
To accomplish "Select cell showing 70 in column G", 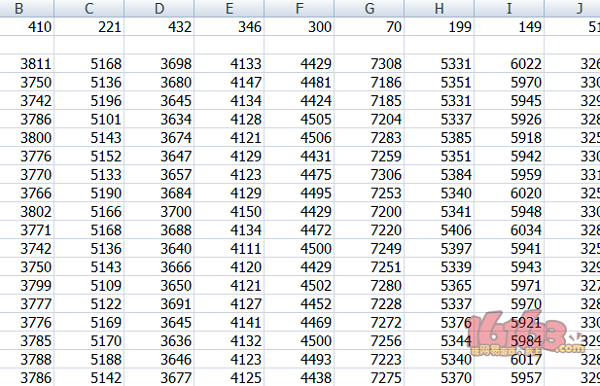I will [x=369, y=27].
